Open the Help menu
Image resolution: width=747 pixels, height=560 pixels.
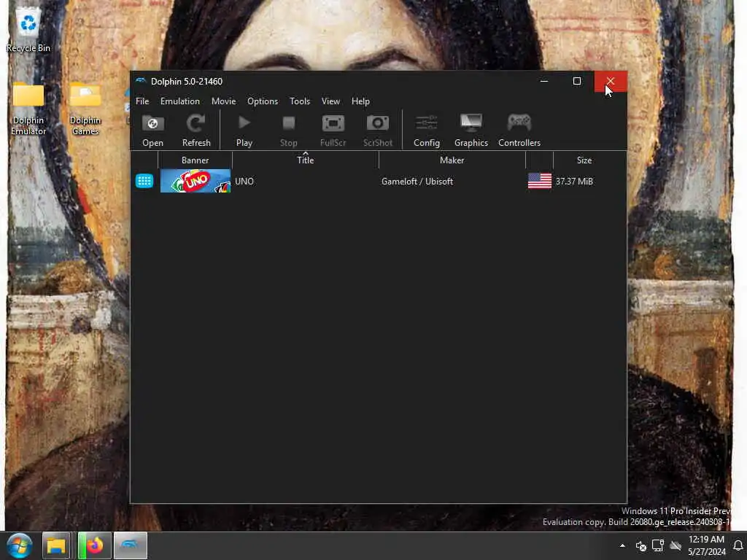(x=360, y=101)
